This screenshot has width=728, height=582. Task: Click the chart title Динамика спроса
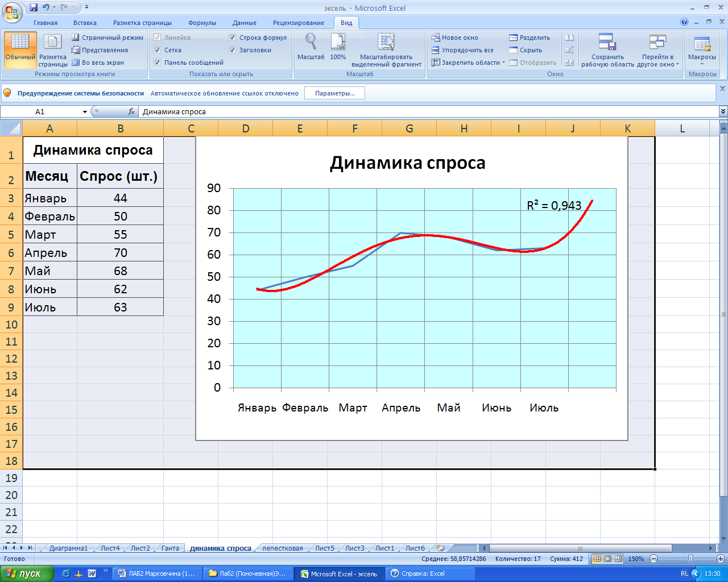pos(408,163)
